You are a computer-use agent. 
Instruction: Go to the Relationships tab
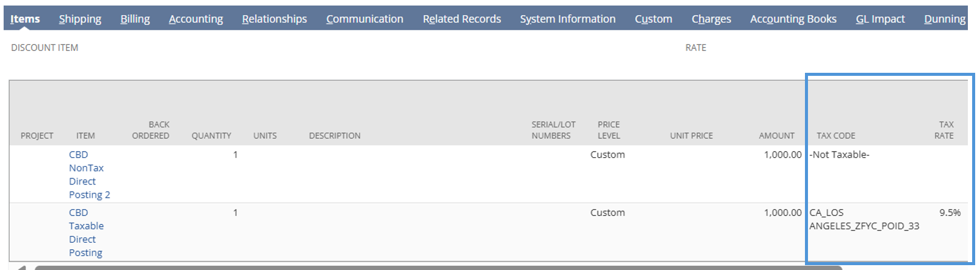pos(274,19)
